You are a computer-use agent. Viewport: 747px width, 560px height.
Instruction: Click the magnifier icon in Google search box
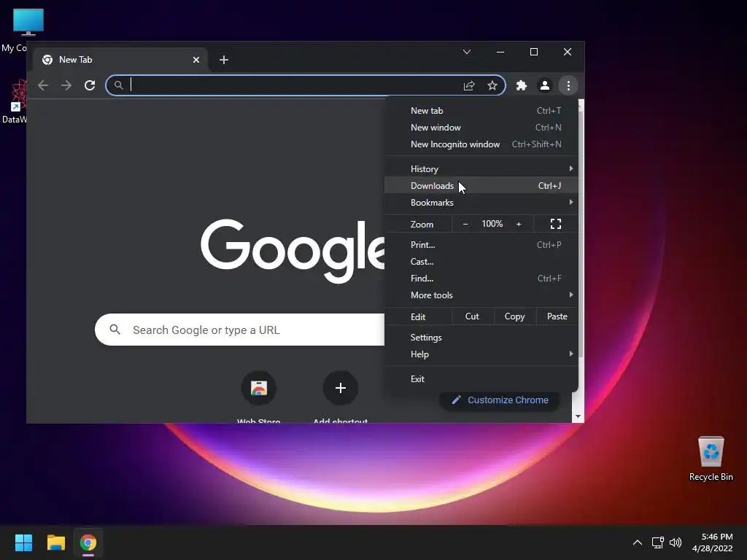pos(115,329)
